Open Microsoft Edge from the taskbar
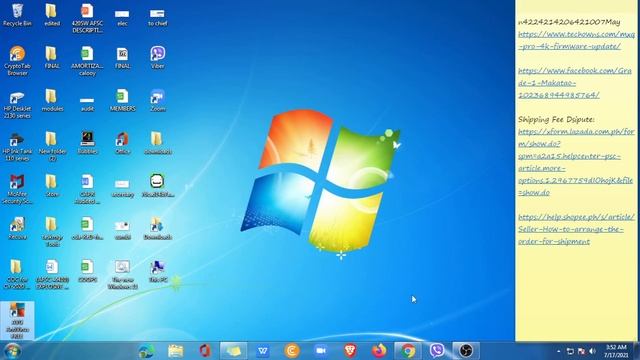640x360 pixels. point(146,351)
